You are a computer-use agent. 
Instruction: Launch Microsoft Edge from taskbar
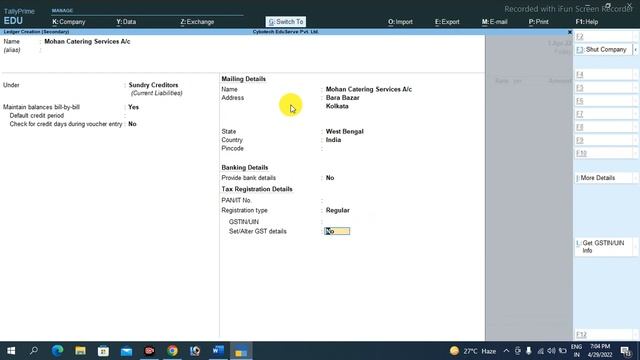57,351
